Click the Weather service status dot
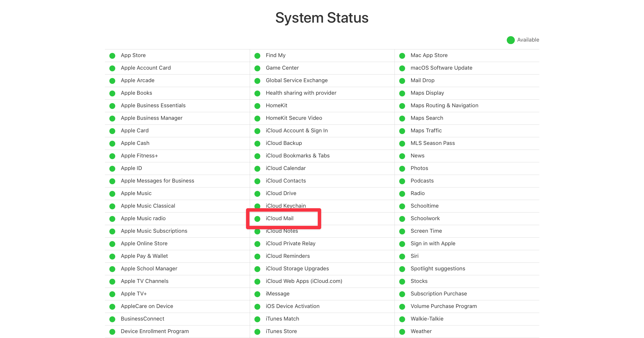 (x=402, y=332)
